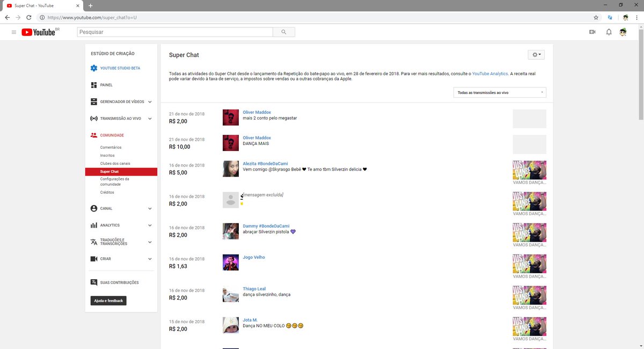Click Alezita #BondeDaCami avatar
The height and width of the screenshot is (349, 644).
231,169
